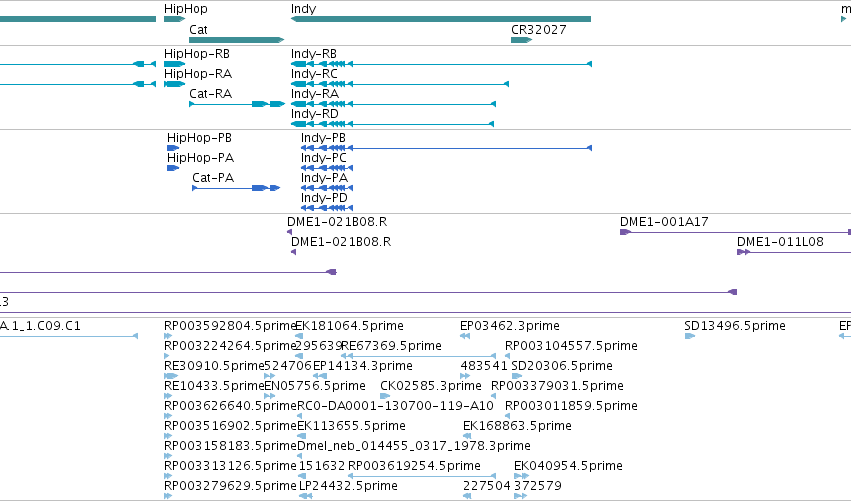Open the HipHop-RB transcript label
851x501 pixels.
coord(196,54)
